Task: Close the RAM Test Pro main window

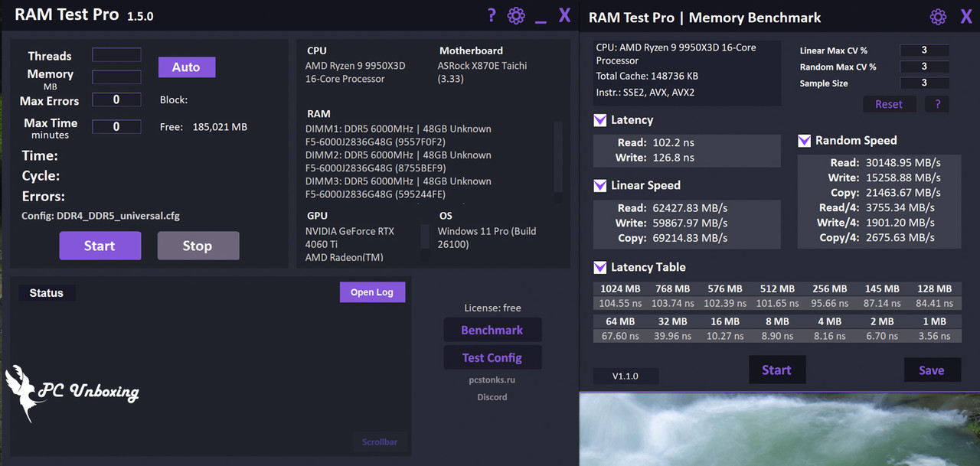Action: pos(564,15)
